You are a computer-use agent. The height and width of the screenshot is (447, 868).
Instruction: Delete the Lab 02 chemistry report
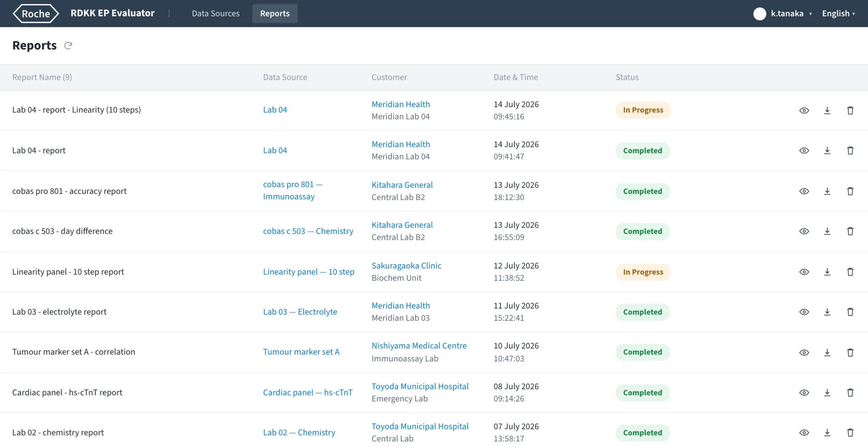tap(850, 433)
